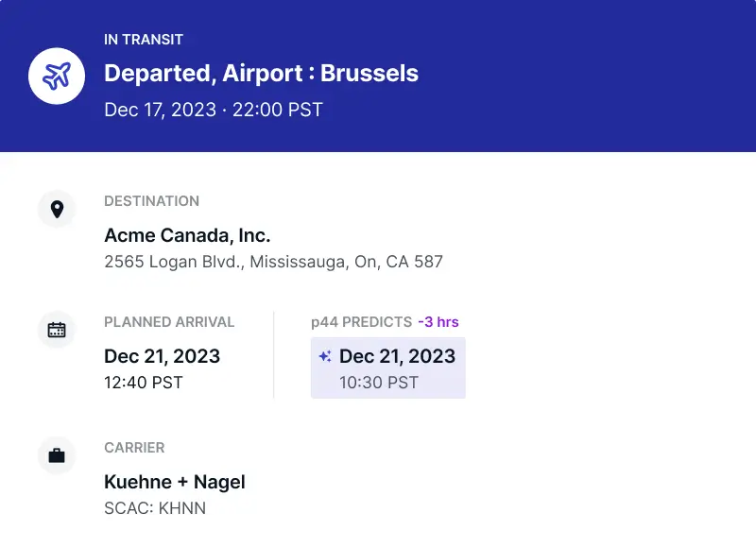Click the highlighted predicted arrival date box
The height and width of the screenshot is (547, 756).
[x=388, y=368]
